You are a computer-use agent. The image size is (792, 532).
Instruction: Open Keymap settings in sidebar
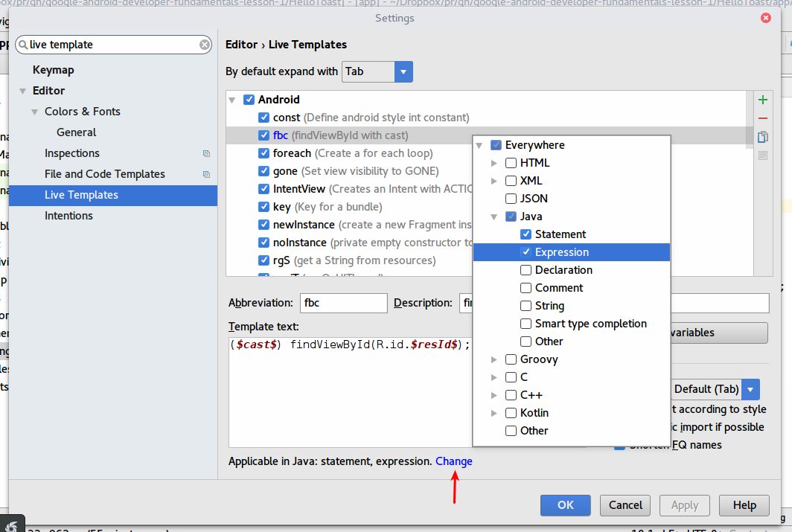tap(53, 70)
